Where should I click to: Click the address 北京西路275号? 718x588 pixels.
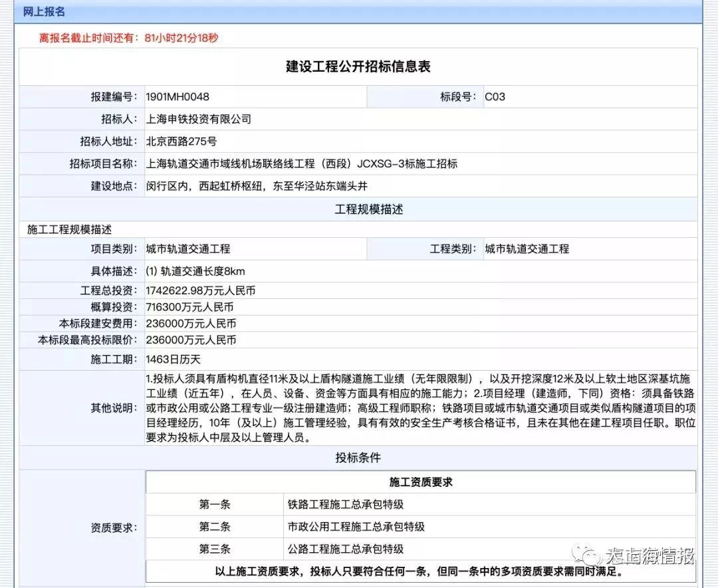(181, 141)
